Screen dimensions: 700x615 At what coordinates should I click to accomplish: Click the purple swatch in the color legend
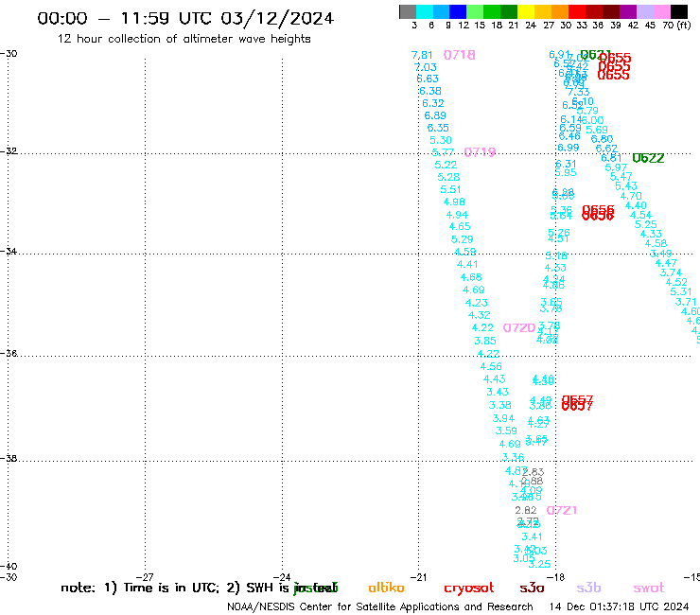[x=628, y=11]
